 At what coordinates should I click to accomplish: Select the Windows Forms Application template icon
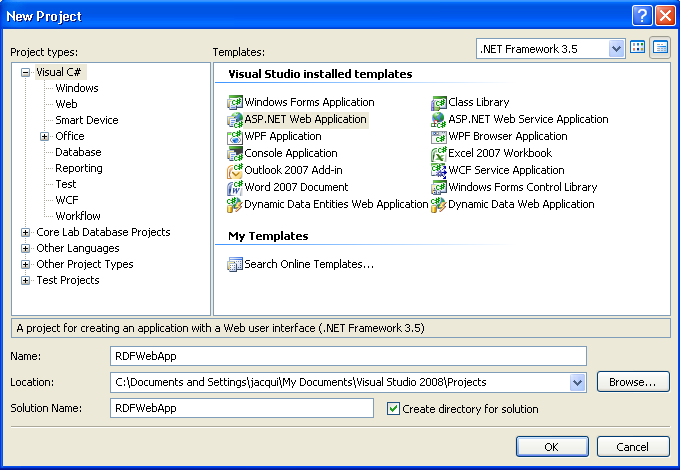(x=235, y=102)
